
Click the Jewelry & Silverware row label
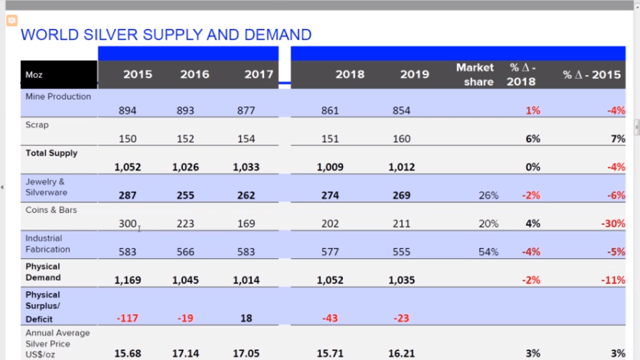point(46,187)
